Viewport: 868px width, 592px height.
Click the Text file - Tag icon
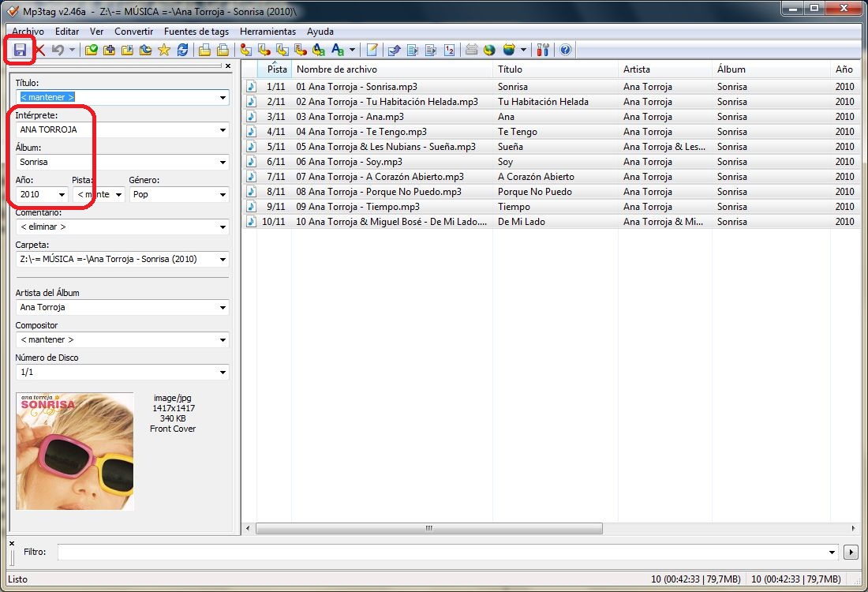[301, 50]
